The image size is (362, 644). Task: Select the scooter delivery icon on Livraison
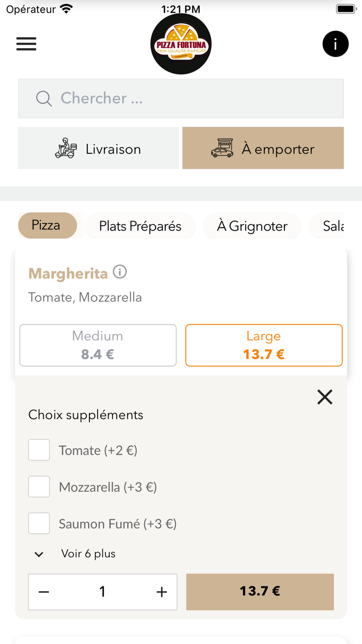pos(65,148)
